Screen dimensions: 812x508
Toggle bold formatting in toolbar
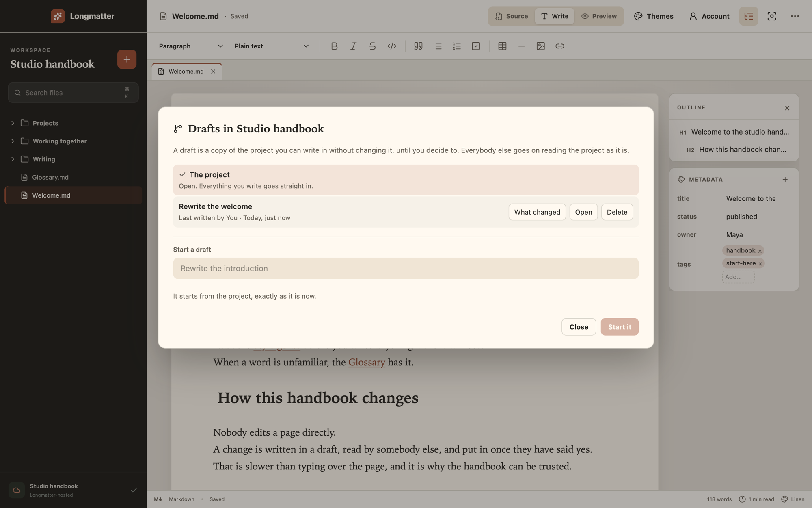pyautogui.click(x=334, y=46)
